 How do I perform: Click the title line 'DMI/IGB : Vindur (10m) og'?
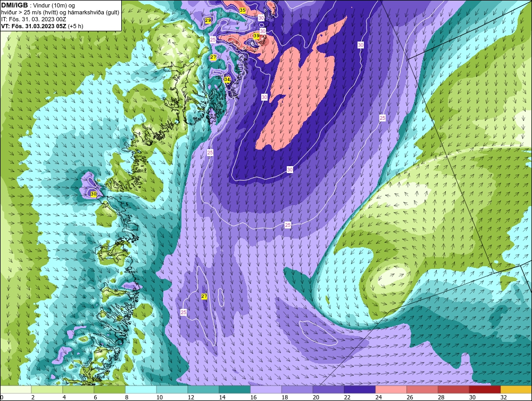38,5
